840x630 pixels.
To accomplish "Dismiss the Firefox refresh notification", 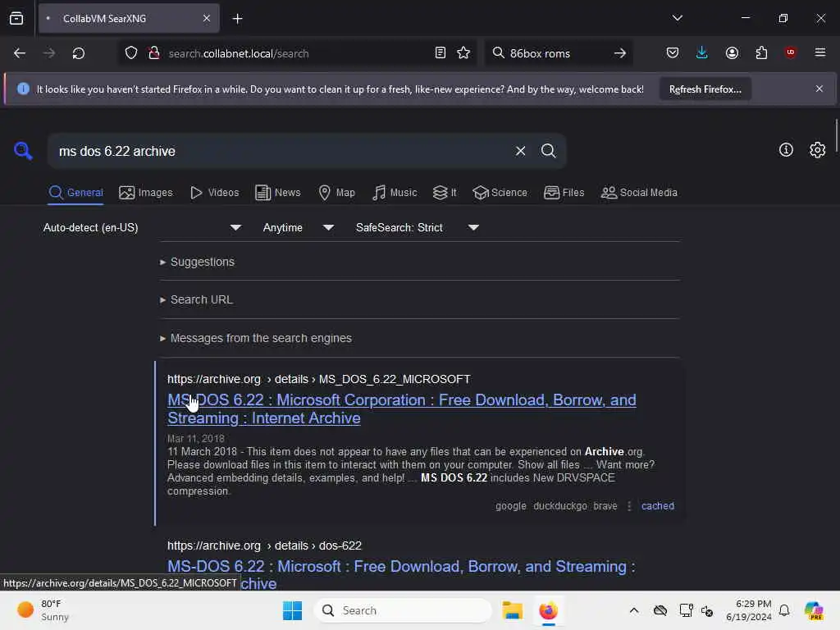I will coord(819,89).
